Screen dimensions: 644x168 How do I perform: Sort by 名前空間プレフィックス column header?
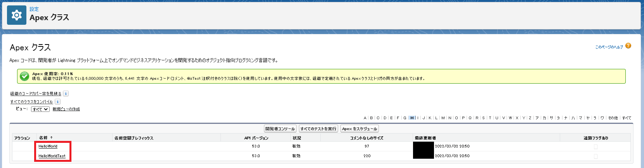134,138
